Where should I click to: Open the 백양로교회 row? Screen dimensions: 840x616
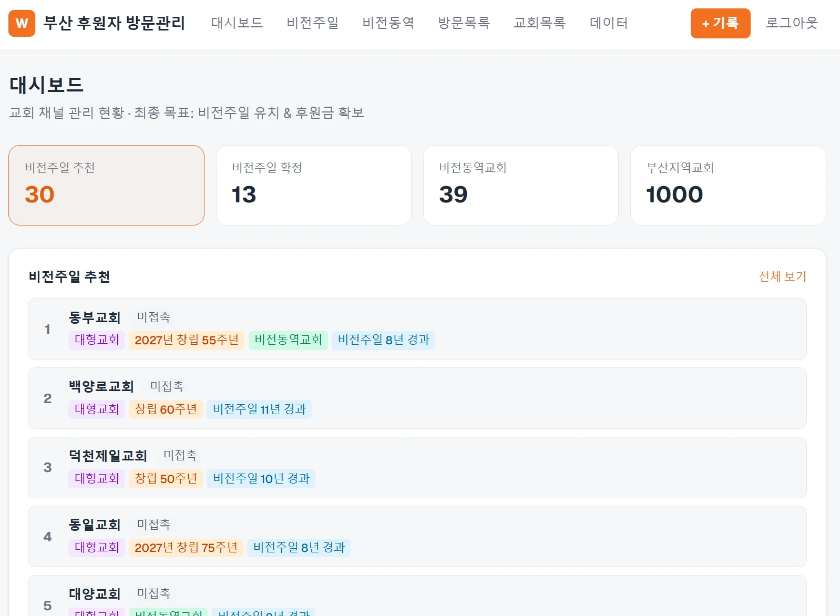pos(417,398)
